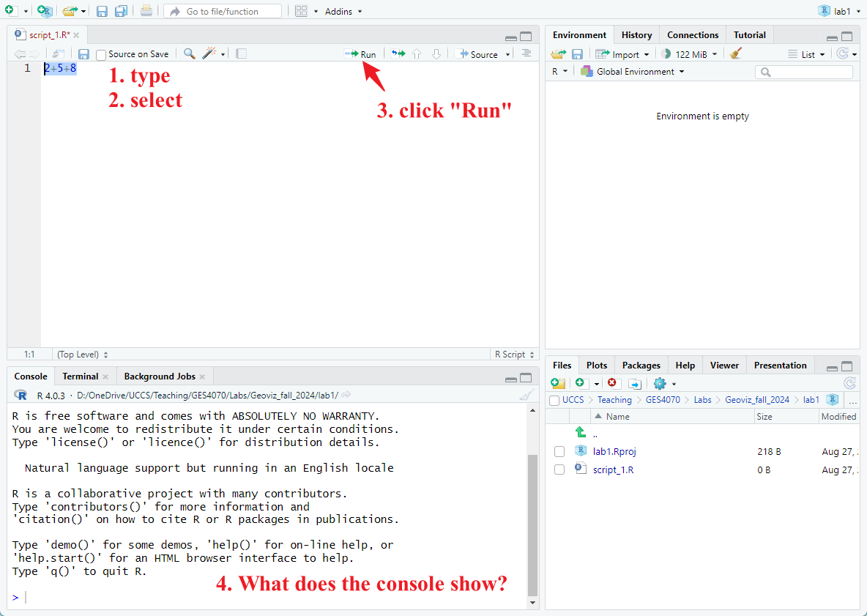
Task: Open the Addins dropdown menu
Action: pos(343,12)
